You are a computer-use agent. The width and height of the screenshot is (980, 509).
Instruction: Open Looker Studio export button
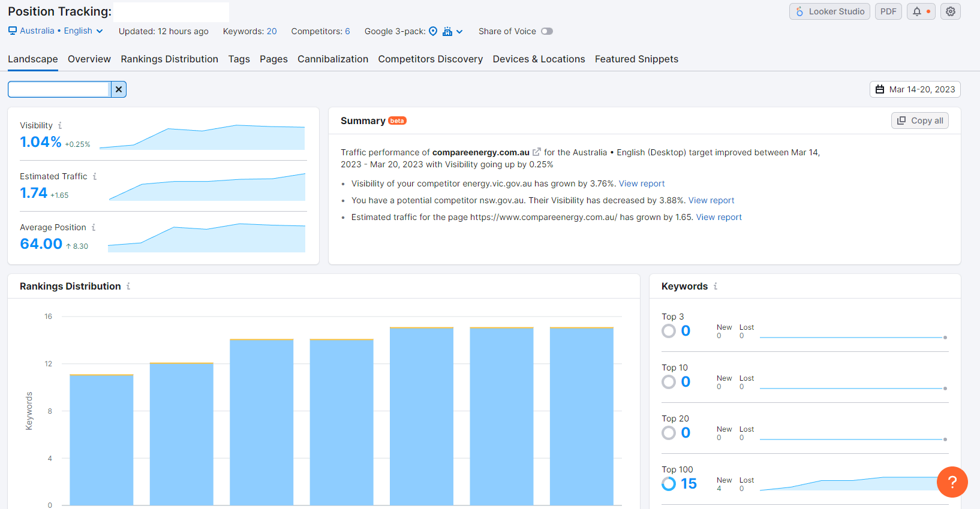[829, 11]
